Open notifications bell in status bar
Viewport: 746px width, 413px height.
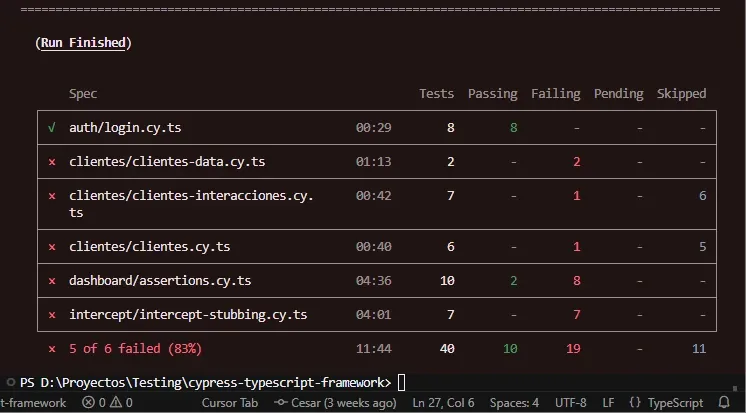tap(724, 403)
